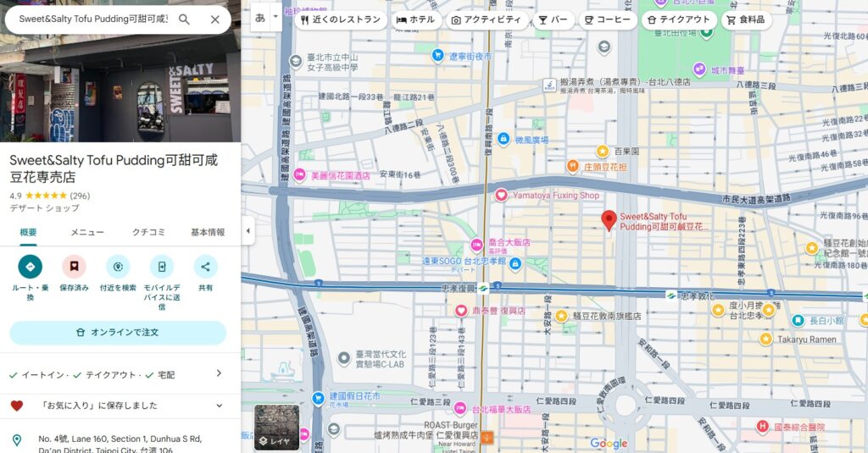Screen dimensions: 868x453
Task: Expand the dine-in and takeout options chevron
Action: (219, 373)
